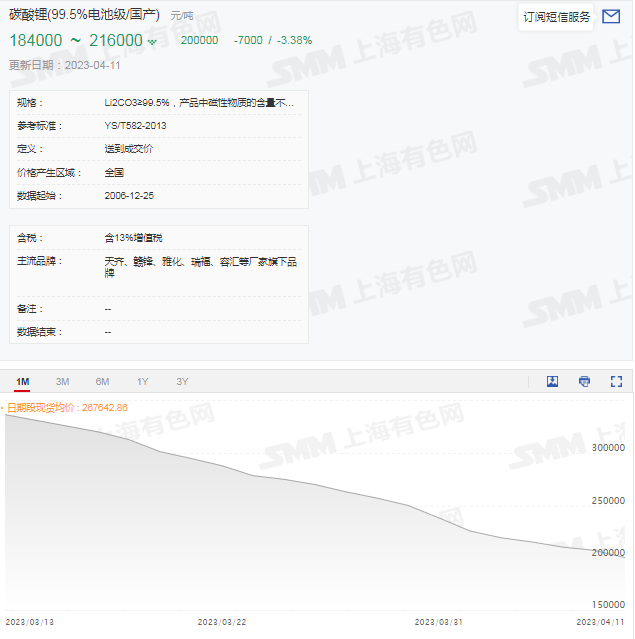635x639 pixels.
Task: Switch to the 3M time range tab
Action: [x=62, y=381]
